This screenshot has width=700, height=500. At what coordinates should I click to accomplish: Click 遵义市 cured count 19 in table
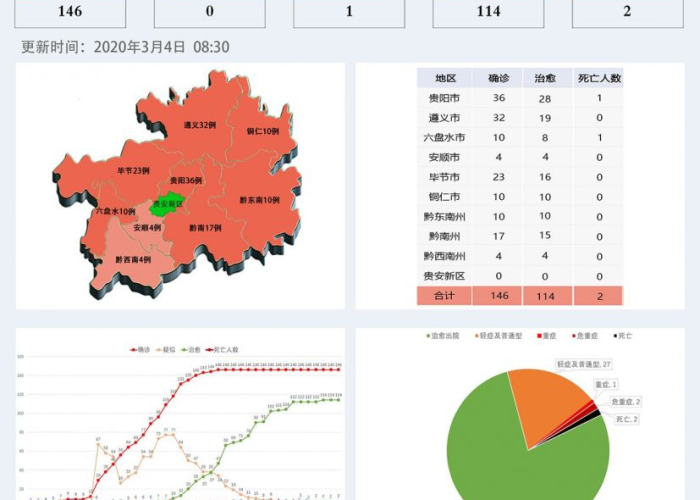coord(545,118)
